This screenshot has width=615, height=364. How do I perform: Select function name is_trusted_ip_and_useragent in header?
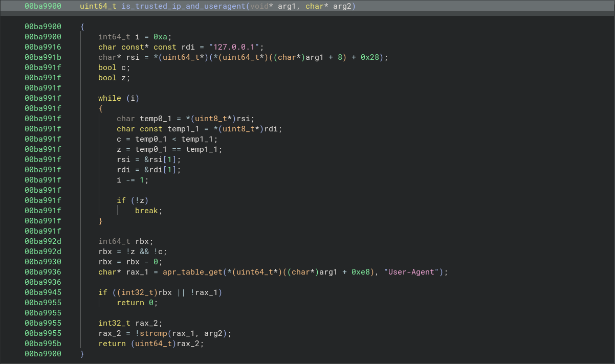pos(183,6)
